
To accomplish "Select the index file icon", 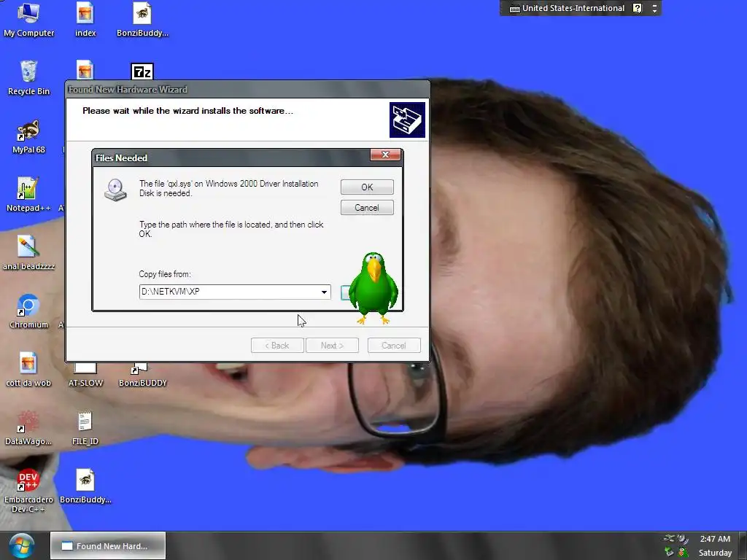I will (85, 20).
